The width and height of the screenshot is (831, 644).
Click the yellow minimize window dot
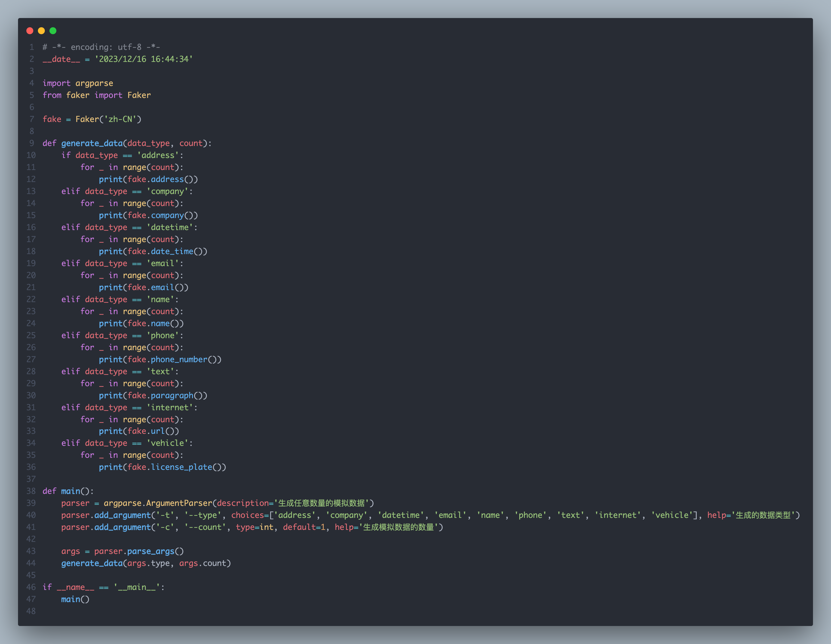(41, 31)
